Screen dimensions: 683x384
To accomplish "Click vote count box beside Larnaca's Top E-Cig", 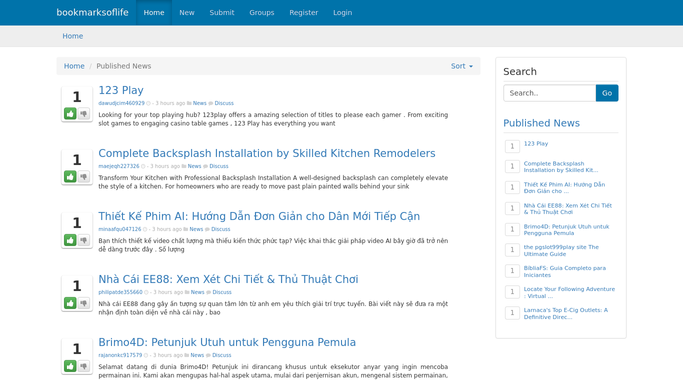I will pyautogui.click(x=512, y=313).
